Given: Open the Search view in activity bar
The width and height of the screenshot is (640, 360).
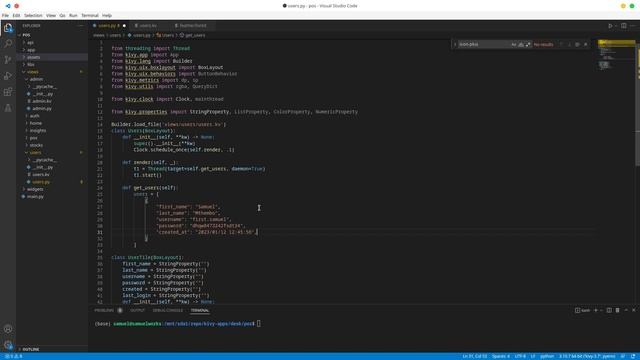Looking at the screenshot, I should point(8,44).
